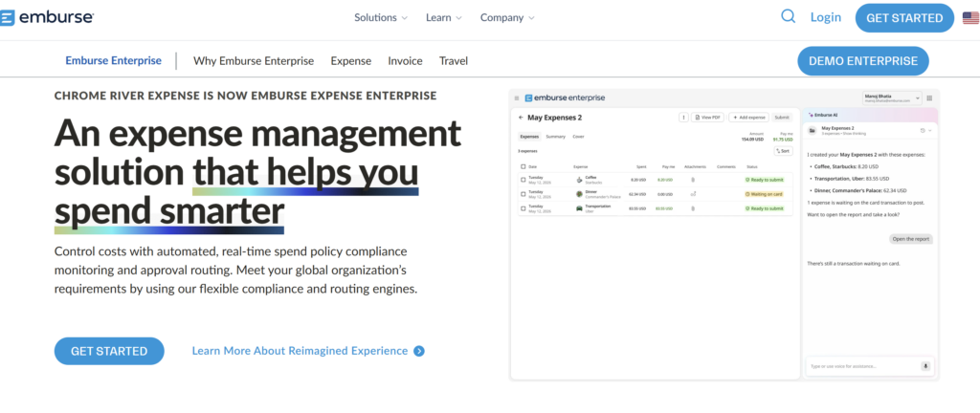Click the 154.09 USD amount total
The height and width of the screenshot is (413, 980).
point(752,140)
